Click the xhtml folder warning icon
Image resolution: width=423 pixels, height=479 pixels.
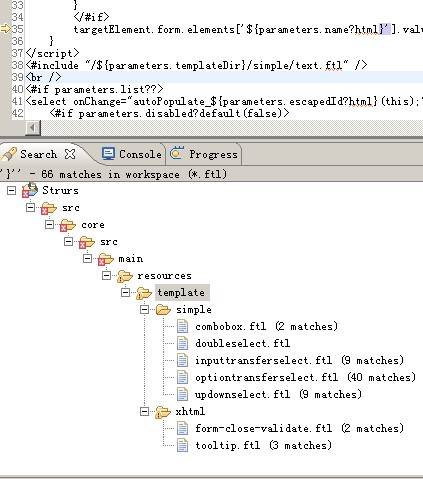click(x=163, y=412)
